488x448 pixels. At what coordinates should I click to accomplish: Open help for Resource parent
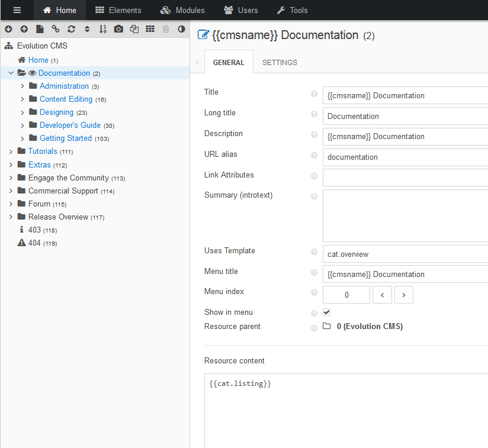point(314,328)
